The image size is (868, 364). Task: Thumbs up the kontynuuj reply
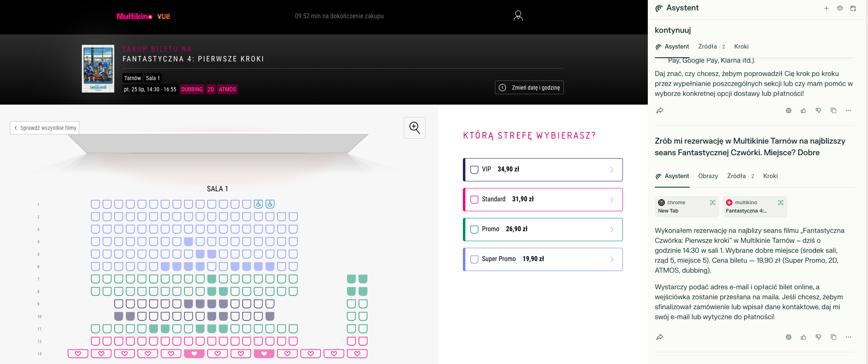tap(804, 110)
